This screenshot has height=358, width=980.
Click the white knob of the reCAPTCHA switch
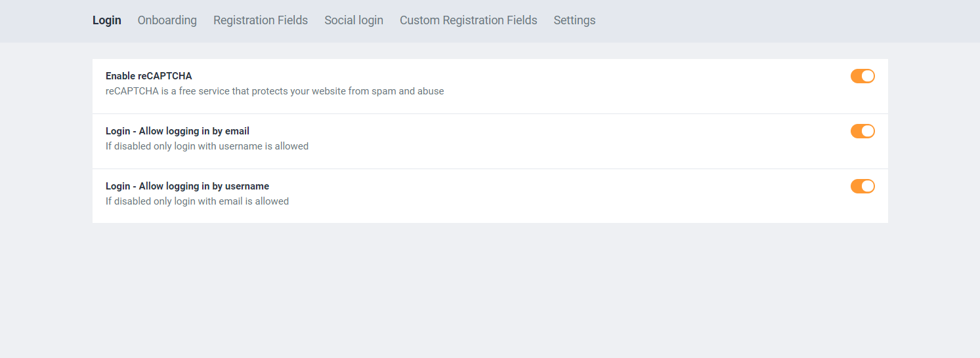click(868, 76)
